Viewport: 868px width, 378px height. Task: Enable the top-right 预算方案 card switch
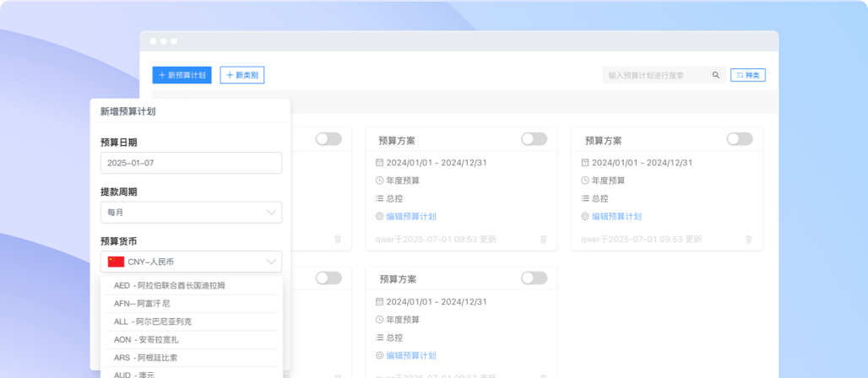[x=739, y=139]
